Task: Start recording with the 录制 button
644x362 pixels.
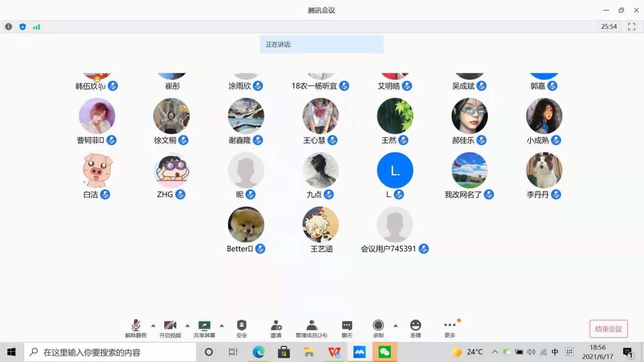Action: pos(378,328)
